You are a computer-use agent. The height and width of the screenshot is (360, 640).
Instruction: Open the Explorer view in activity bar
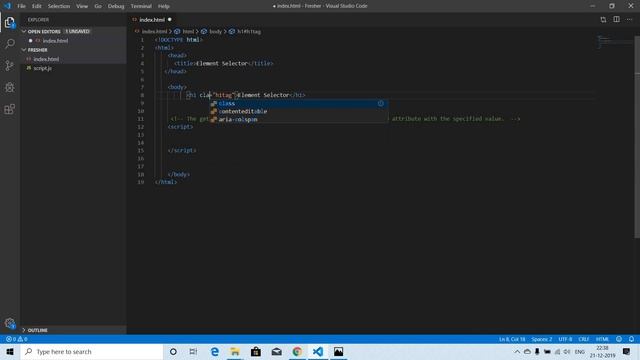point(9,22)
